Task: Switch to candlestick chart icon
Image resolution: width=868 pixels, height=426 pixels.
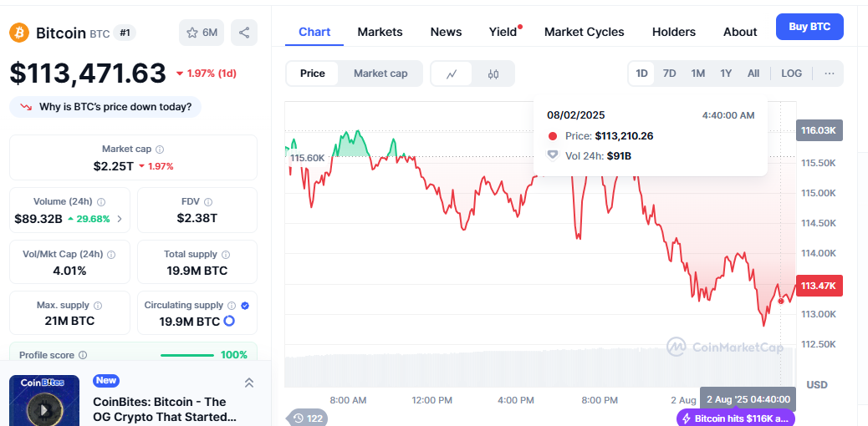Action: (x=493, y=74)
